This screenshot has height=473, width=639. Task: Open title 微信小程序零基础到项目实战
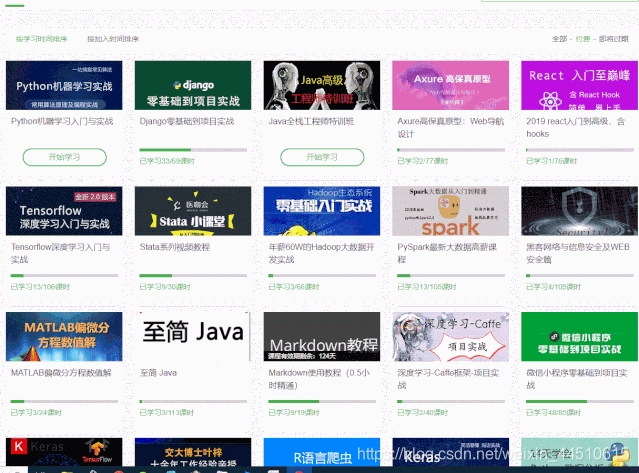click(x=577, y=379)
